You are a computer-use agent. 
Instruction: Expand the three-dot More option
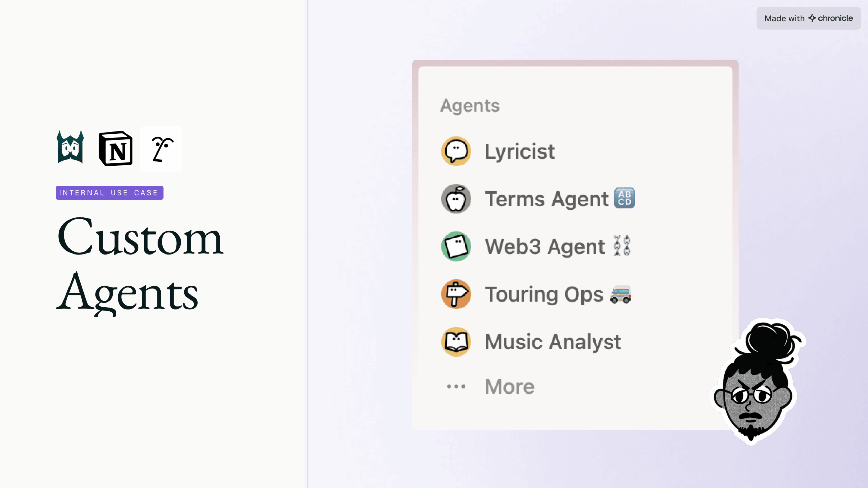click(x=456, y=386)
